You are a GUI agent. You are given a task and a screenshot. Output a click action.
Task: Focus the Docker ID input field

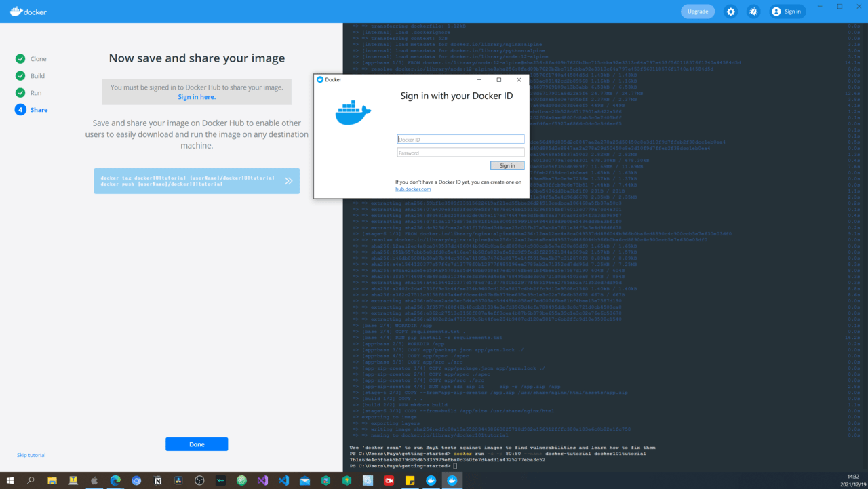point(460,139)
